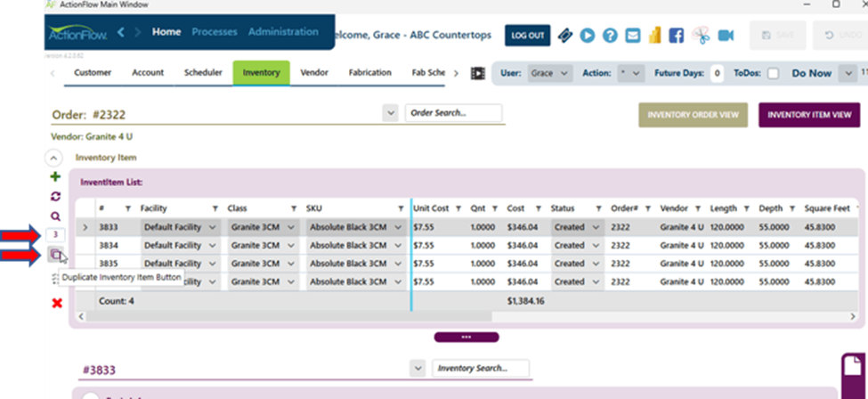Click the purple magnifier search icon
The image size is (868, 399).
coord(55,216)
